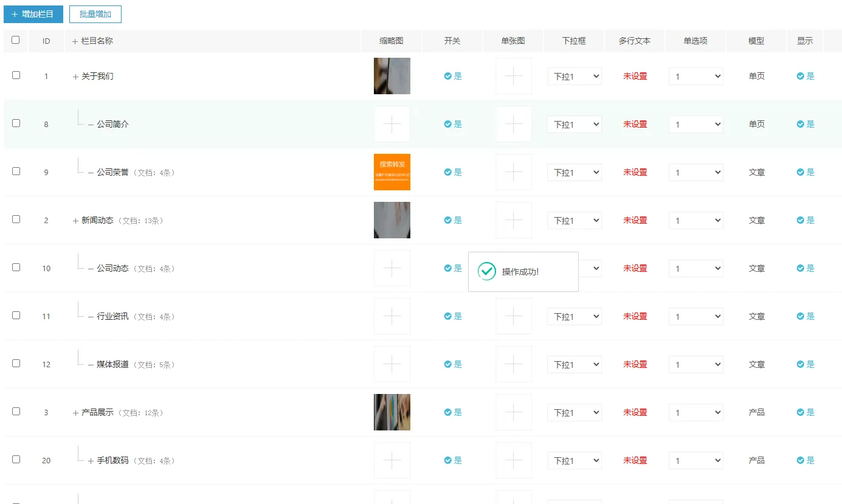
Task: Expand the 手机数码 sub-node
Action: point(91,461)
